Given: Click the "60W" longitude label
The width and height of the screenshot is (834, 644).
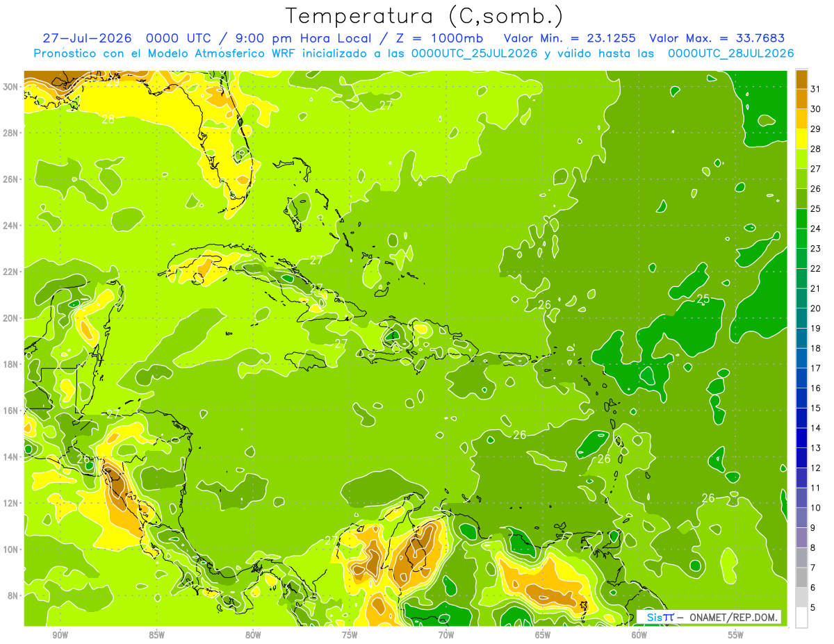Looking at the screenshot, I should click(639, 635).
